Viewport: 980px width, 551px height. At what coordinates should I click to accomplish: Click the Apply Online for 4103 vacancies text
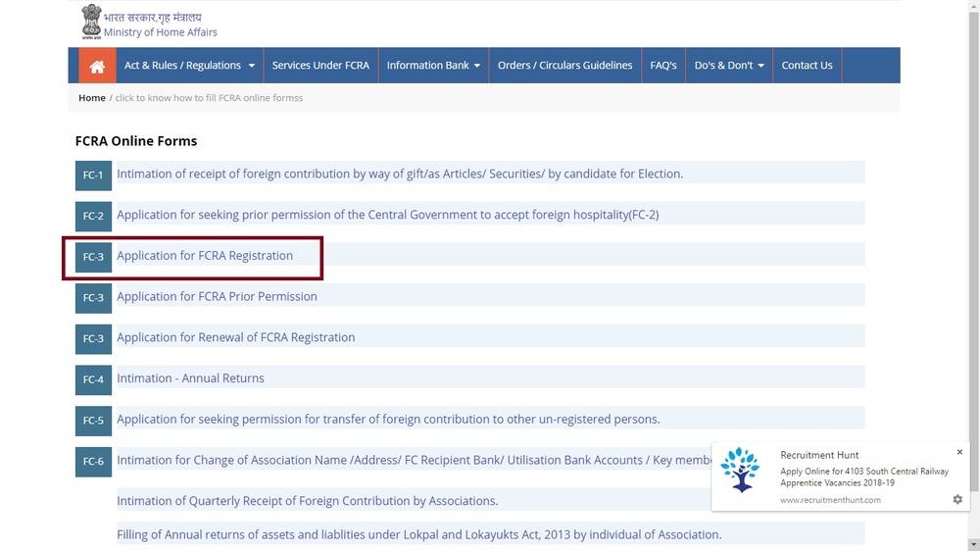[864, 477]
